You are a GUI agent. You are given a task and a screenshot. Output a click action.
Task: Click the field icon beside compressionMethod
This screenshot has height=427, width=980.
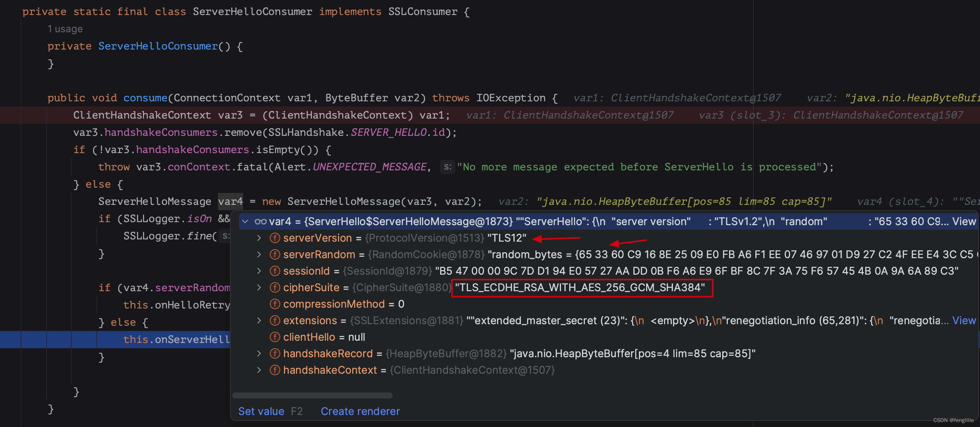pyautogui.click(x=275, y=304)
